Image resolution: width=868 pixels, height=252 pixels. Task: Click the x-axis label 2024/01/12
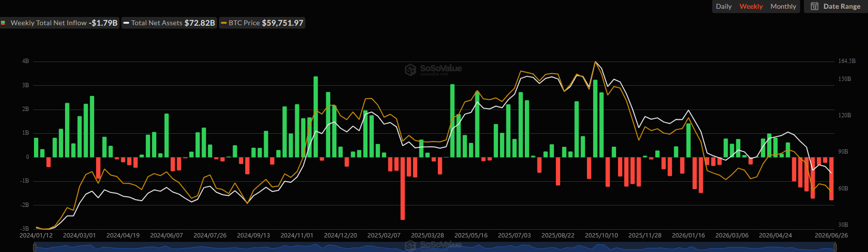(36, 235)
